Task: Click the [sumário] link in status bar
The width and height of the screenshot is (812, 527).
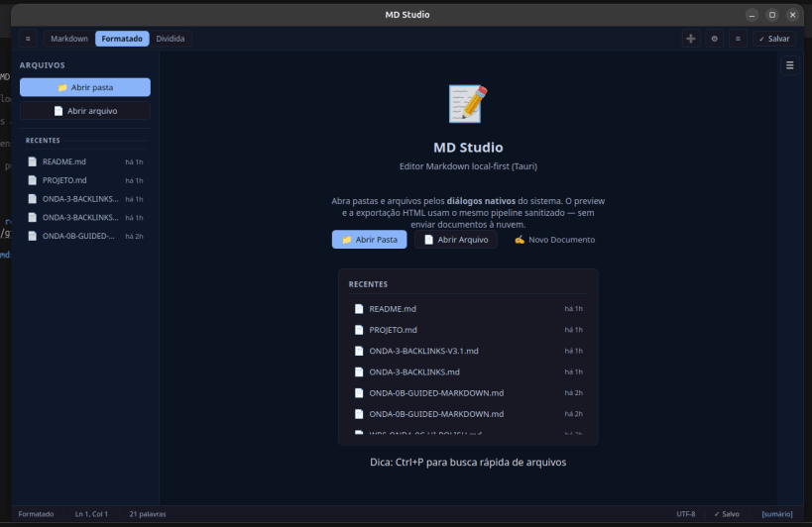Action: point(776,514)
